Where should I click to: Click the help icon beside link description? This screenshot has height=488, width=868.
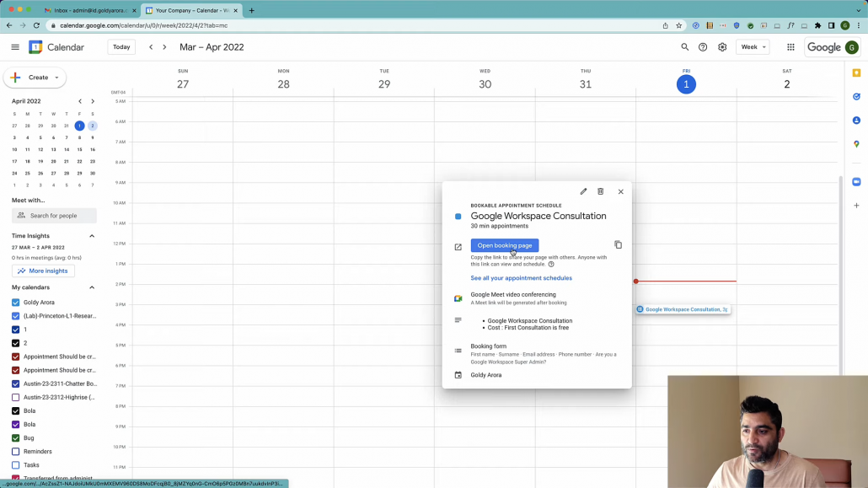pos(551,264)
